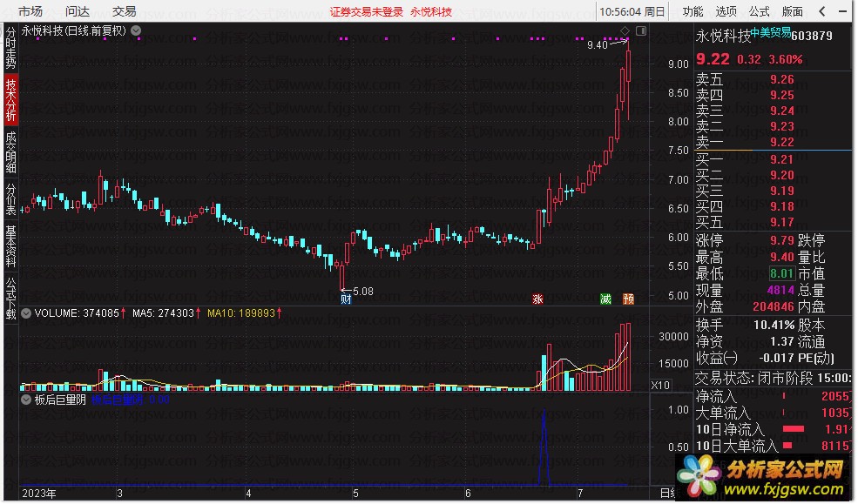Image resolution: width=858 pixels, height=504 pixels.
Task: Open the 选项 menu
Action: (726, 11)
